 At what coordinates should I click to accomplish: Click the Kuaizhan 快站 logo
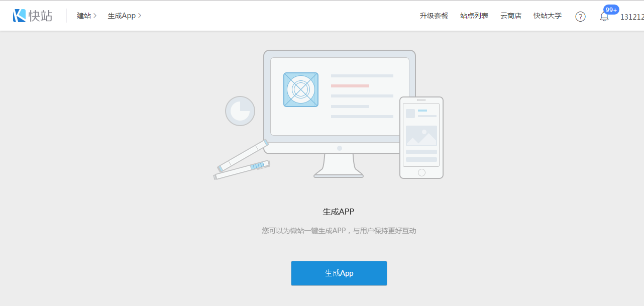click(33, 16)
